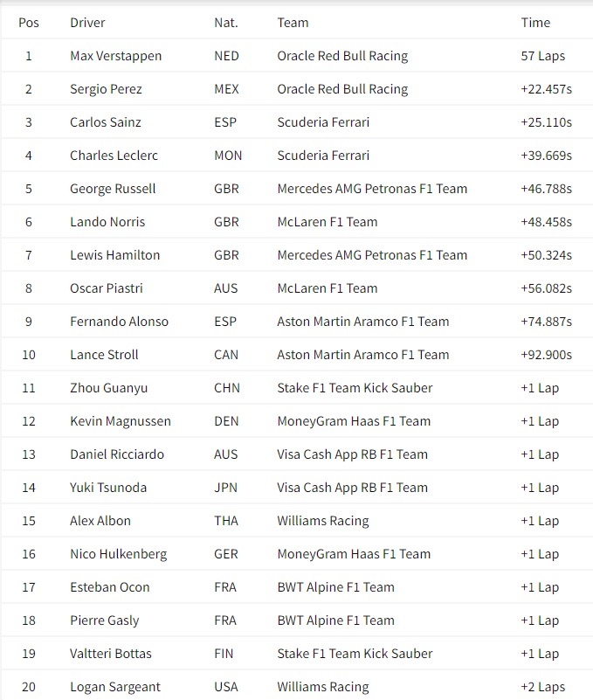593x700 pixels.
Task: Select Lando Norris row name
Action: tap(107, 222)
